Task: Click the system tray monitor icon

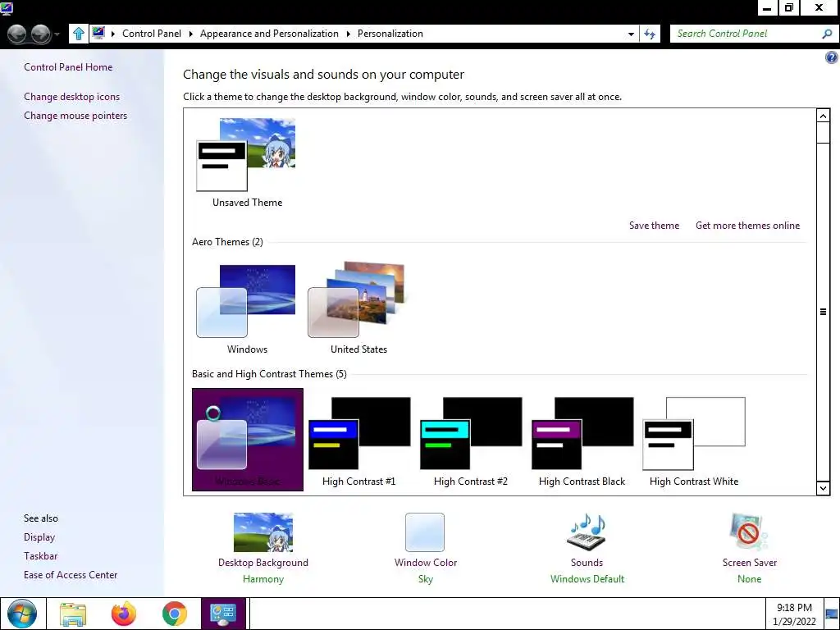Action: click(832, 614)
